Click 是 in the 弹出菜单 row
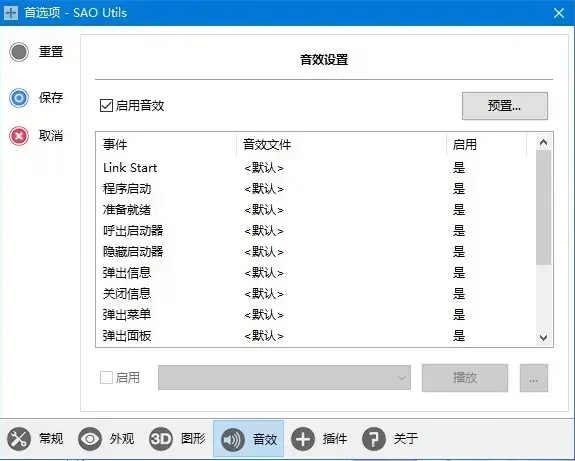The image size is (575, 461). (x=459, y=315)
